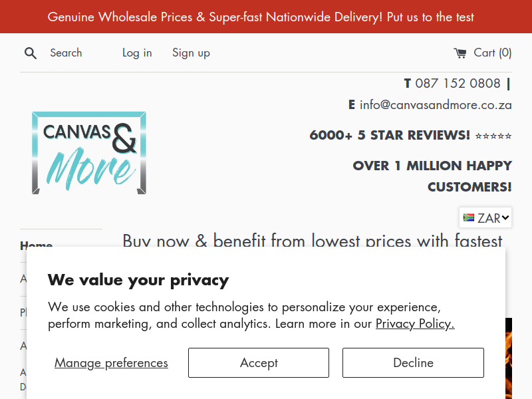The height and width of the screenshot is (399, 532).
Task: Click the Over 1 Million Happy Customers text
Action: (432, 176)
